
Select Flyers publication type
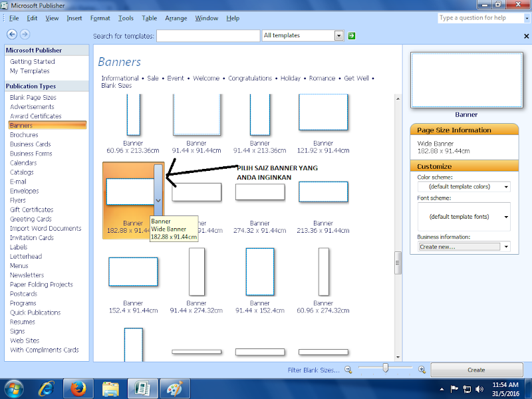[x=18, y=200]
